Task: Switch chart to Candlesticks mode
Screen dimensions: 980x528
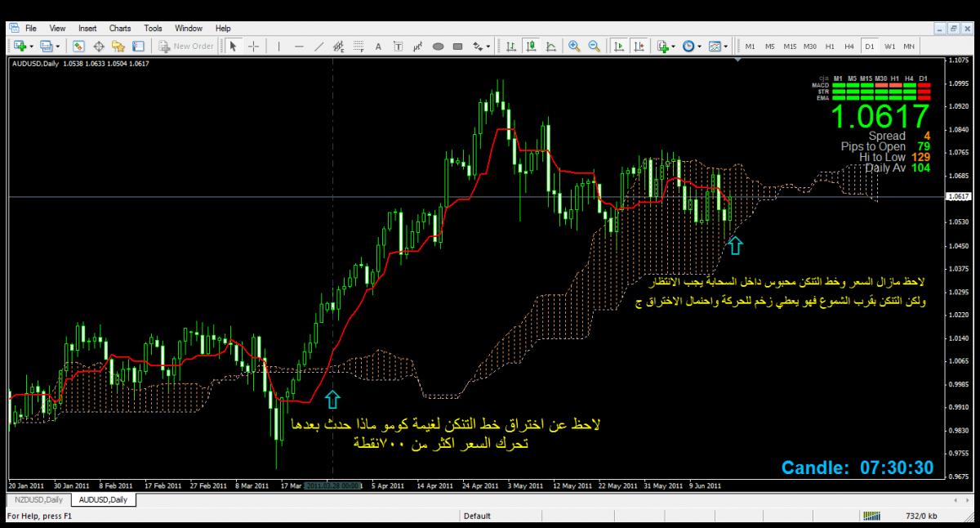Action: click(531, 47)
